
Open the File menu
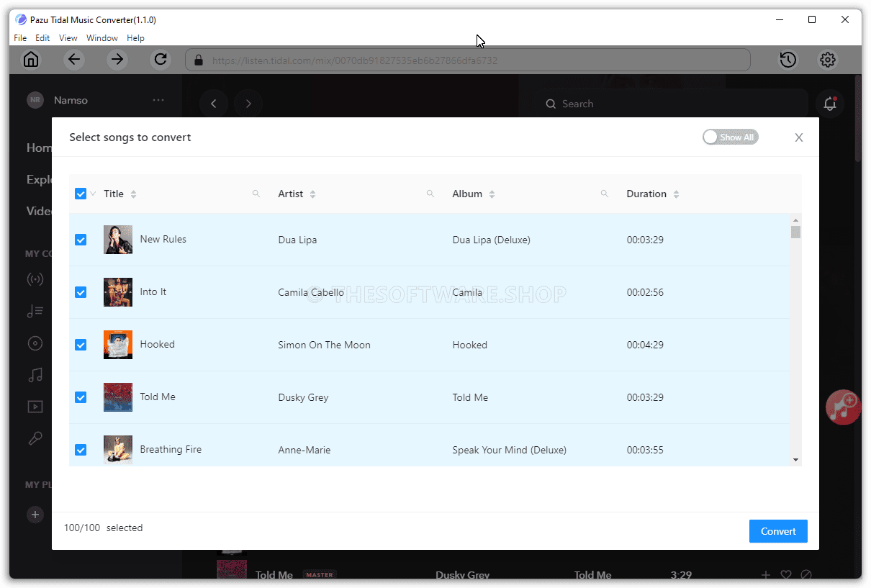pos(20,38)
